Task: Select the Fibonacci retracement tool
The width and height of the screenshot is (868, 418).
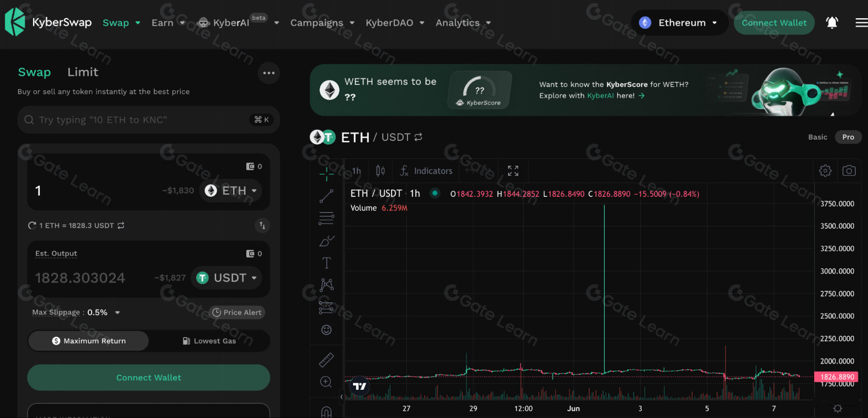Action: click(327, 218)
